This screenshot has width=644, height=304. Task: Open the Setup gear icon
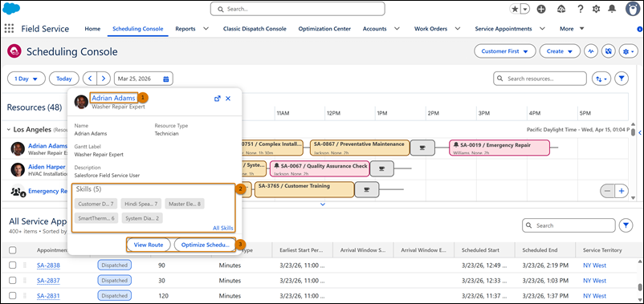596,9
